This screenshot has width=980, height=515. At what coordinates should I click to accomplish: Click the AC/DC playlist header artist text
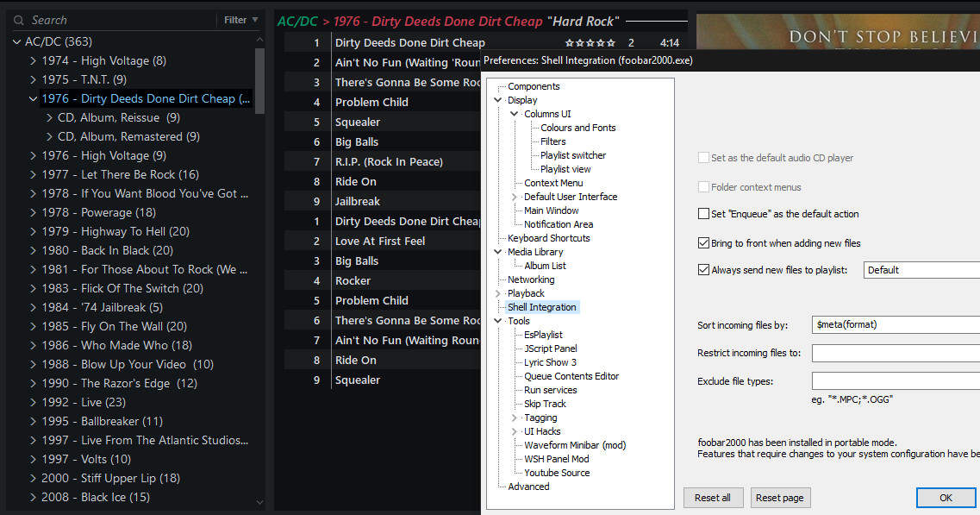pos(297,22)
